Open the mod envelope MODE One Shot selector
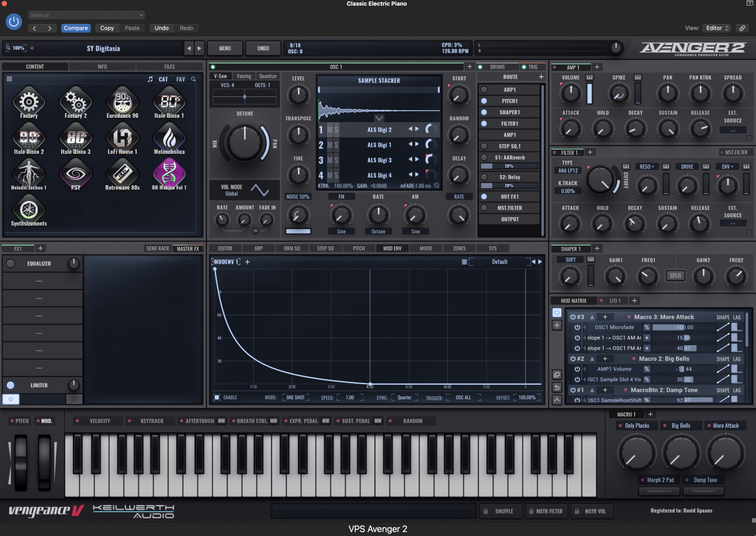Screen dimensions: 756x536 tap(295, 397)
